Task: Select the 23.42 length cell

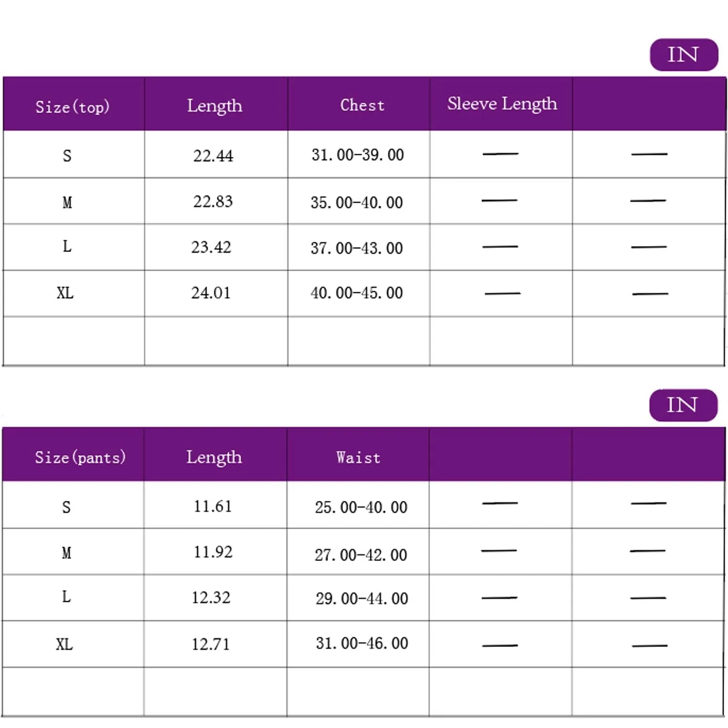Action: pos(211,247)
